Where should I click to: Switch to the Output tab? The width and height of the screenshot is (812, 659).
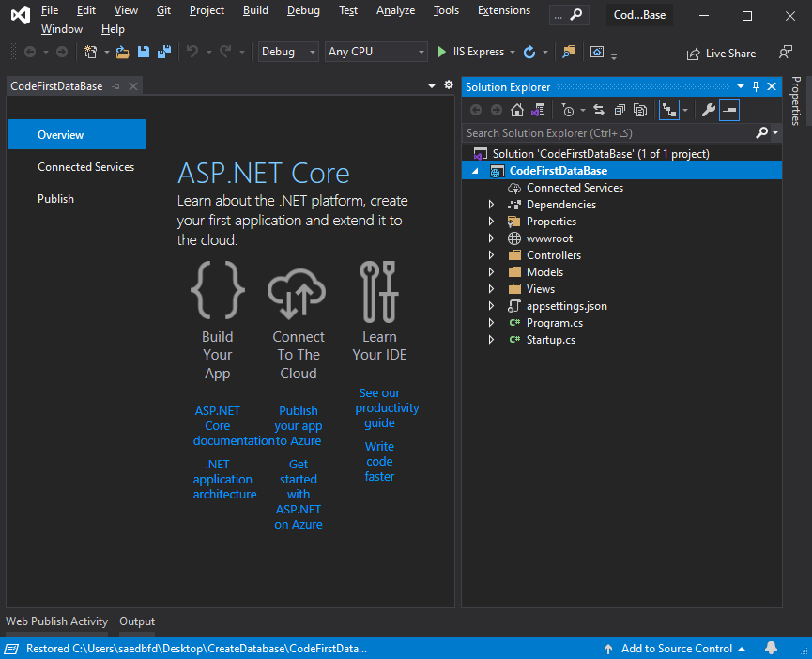click(137, 621)
